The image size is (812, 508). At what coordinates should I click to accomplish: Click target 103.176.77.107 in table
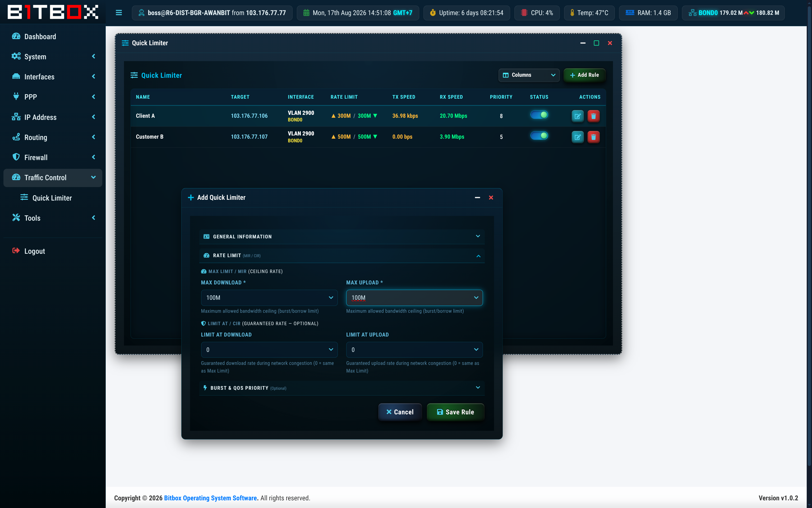tap(249, 137)
